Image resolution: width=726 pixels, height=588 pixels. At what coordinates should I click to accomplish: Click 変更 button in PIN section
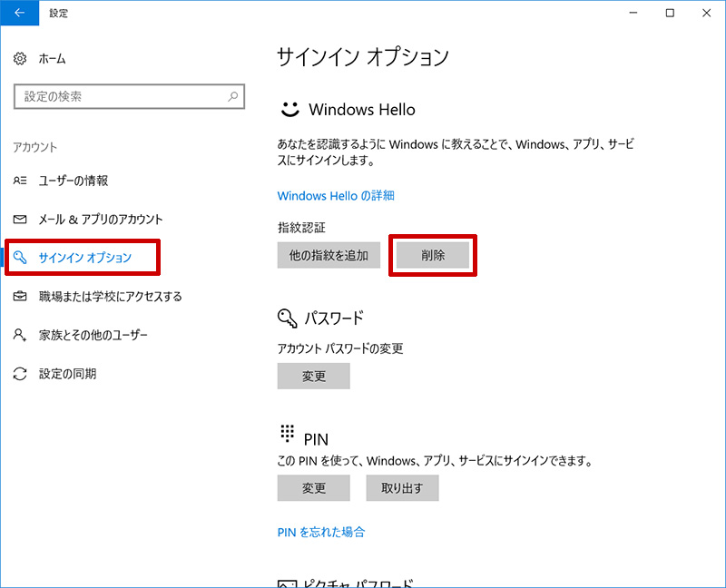coord(313,488)
